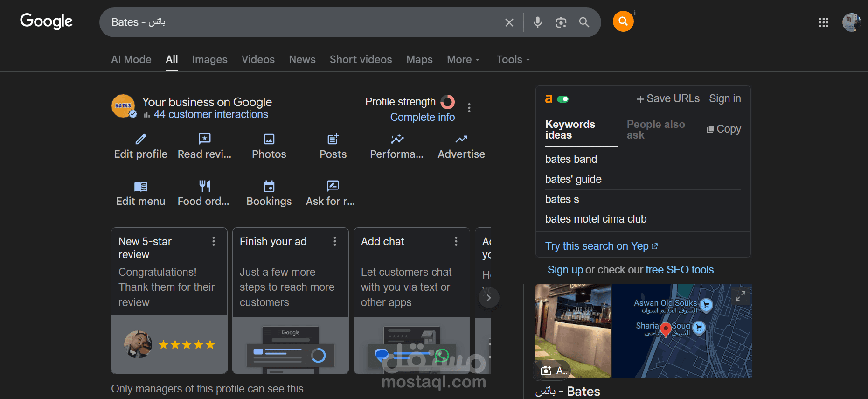Click the red location pin on map
This screenshot has width=868, height=399.
(666, 329)
